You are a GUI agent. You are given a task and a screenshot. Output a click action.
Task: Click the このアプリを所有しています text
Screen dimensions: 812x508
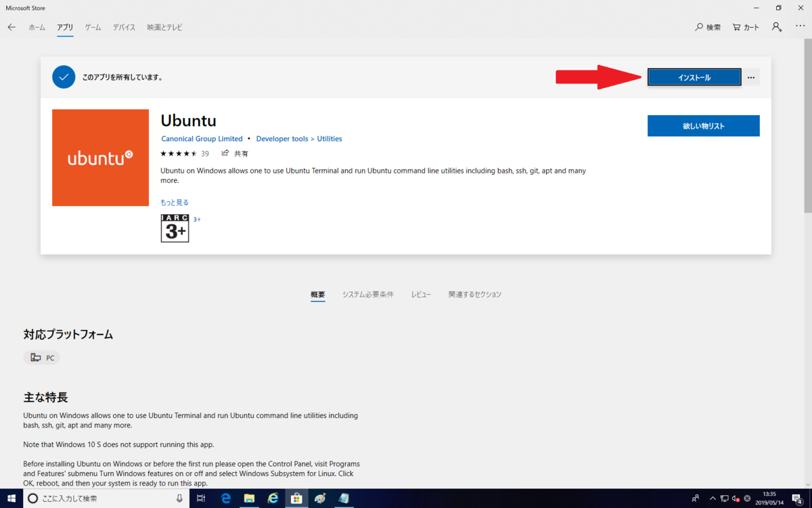122,77
